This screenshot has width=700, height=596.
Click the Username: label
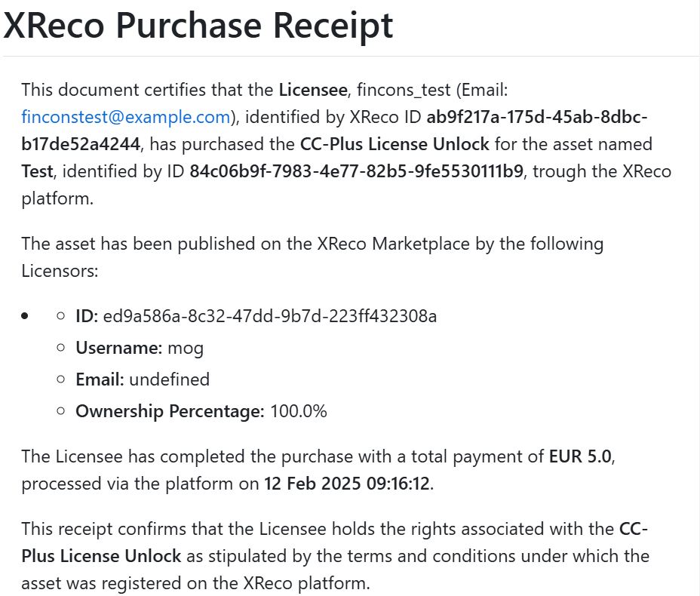[118, 348]
